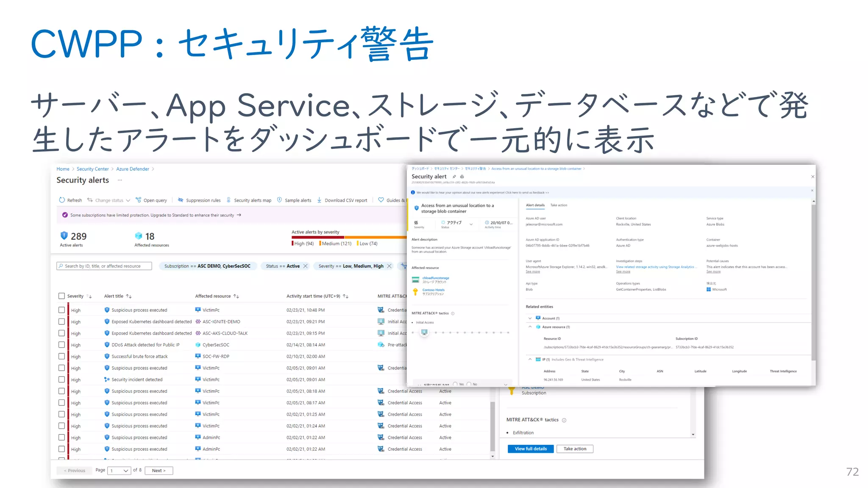This screenshot has width=868, height=488.
Task: Click the Contoso Hotels key icon
Action: coord(415,291)
